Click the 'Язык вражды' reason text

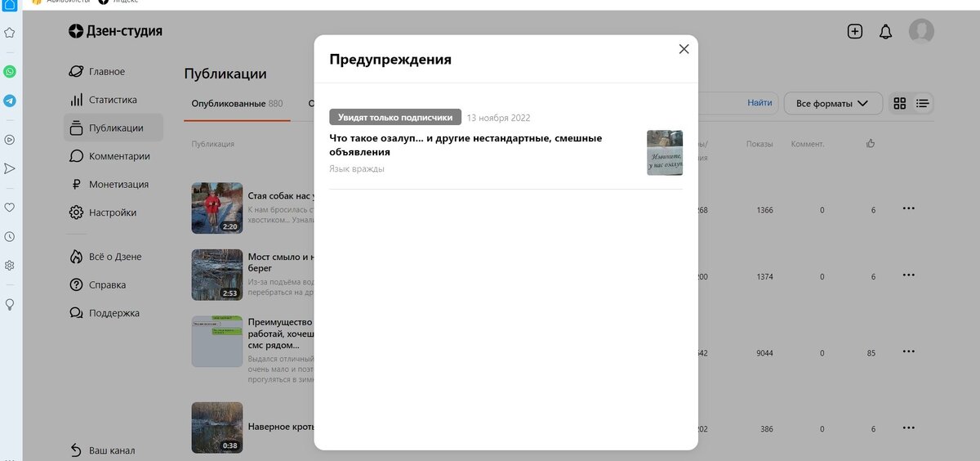[357, 169]
